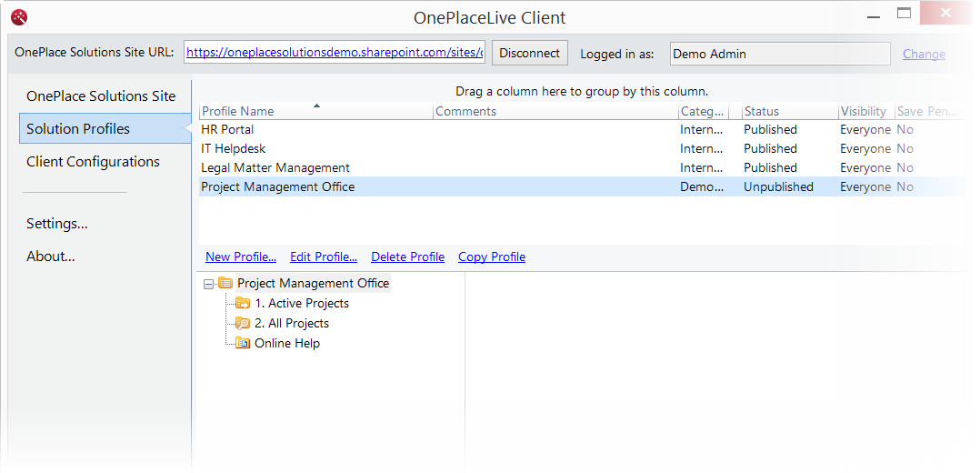Click the Save Pen... column header
Image resolution: width=980 pixels, height=473 pixels.
[929, 111]
